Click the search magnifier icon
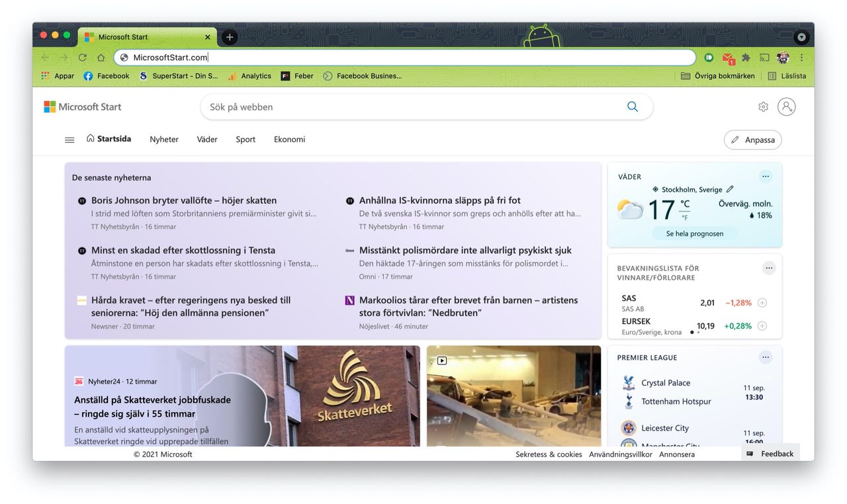This screenshot has width=847, height=504. coord(633,106)
